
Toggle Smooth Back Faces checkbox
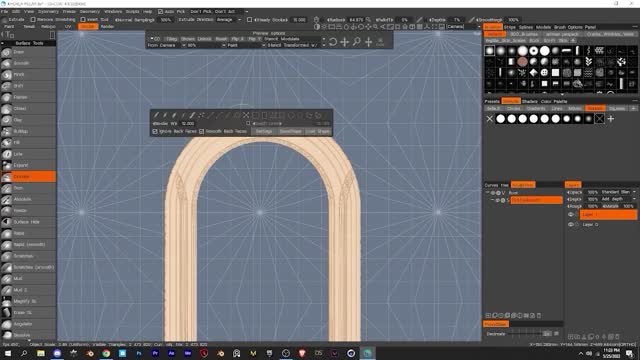[201, 131]
